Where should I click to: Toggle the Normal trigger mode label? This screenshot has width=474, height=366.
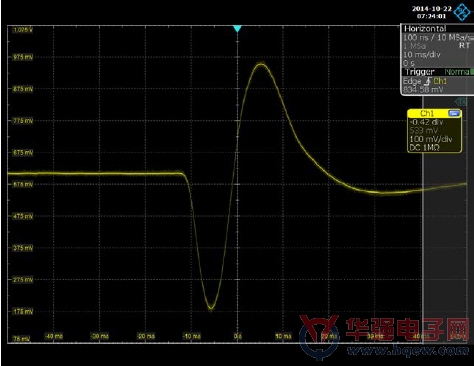pos(457,72)
